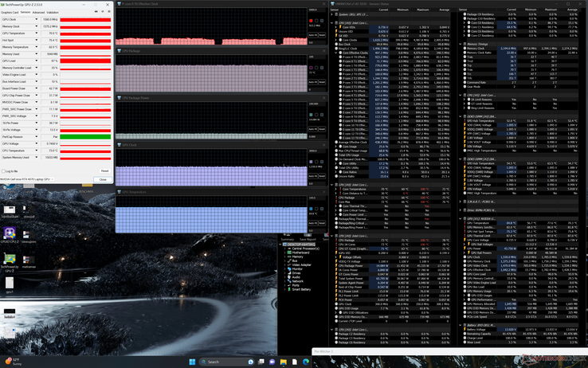Click Auto Fit in GPU Temperature graph
Screen dimensions: 588x368
pyautogui.click(x=313, y=223)
